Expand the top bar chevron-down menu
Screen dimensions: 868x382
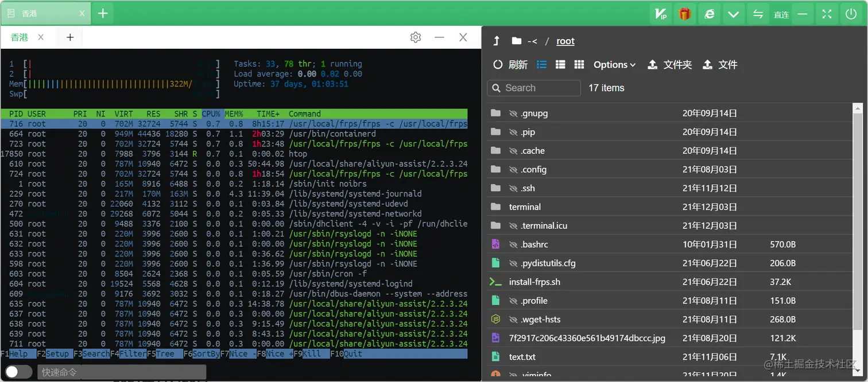[733, 14]
